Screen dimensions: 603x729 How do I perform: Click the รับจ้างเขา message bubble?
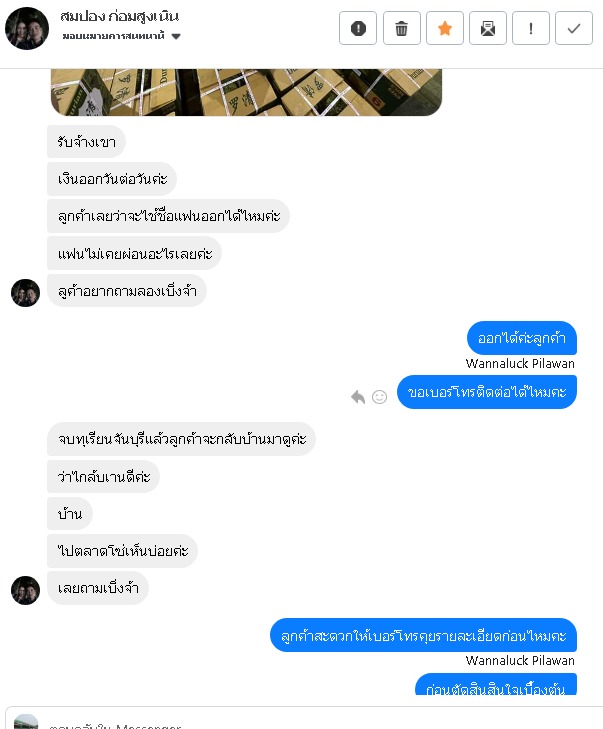point(86,142)
